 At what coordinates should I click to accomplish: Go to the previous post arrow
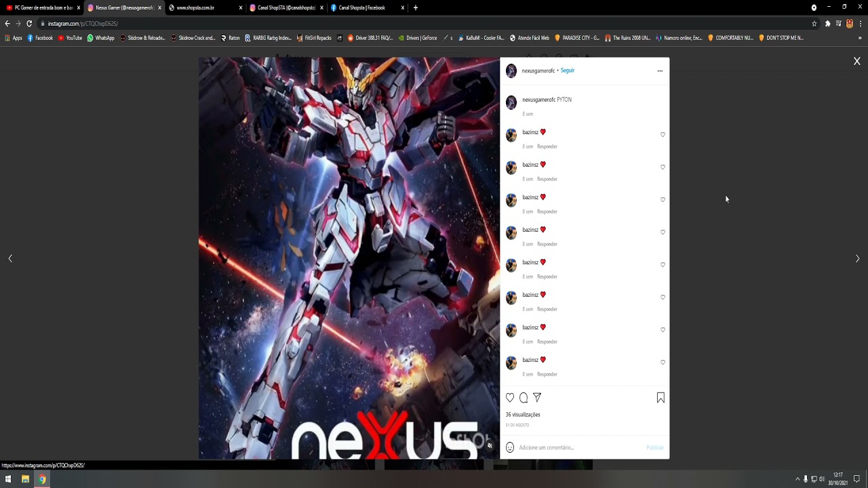[x=10, y=258]
